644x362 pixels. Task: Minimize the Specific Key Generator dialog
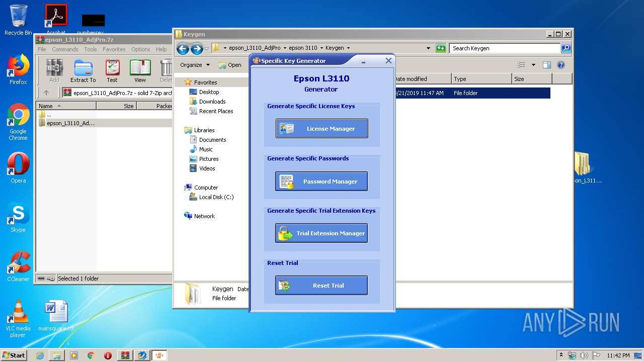[363, 61]
